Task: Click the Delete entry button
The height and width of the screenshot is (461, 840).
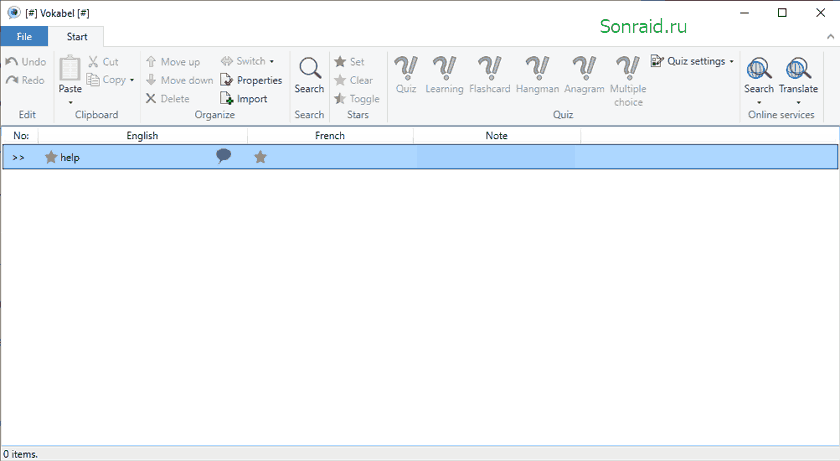Action: 168,99
